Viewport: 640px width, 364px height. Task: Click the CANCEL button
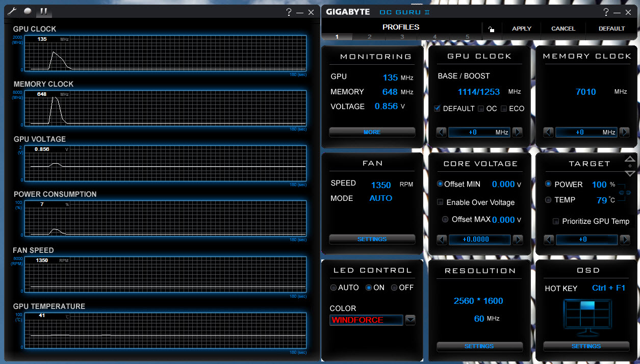[563, 29]
